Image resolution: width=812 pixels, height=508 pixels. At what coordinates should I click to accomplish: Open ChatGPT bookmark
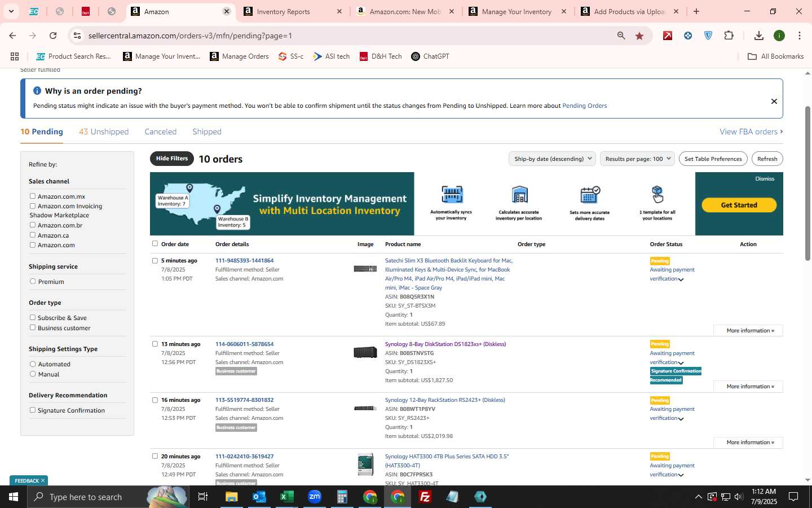tap(430, 56)
